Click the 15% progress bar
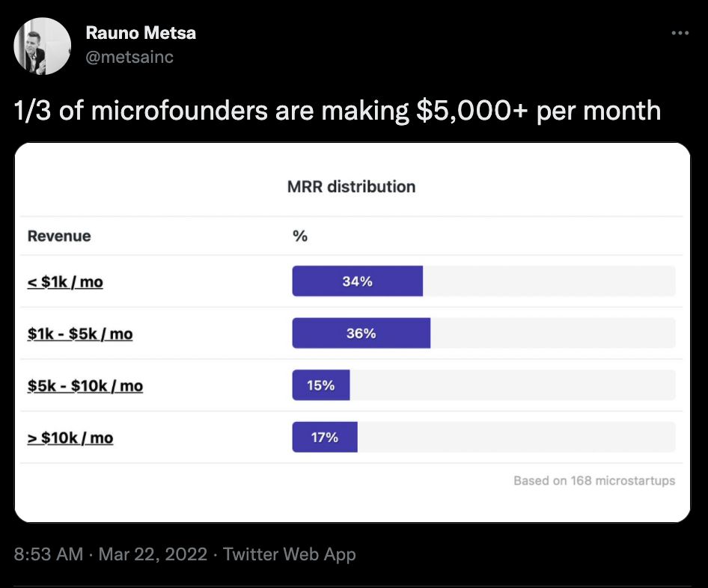 pos(320,385)
